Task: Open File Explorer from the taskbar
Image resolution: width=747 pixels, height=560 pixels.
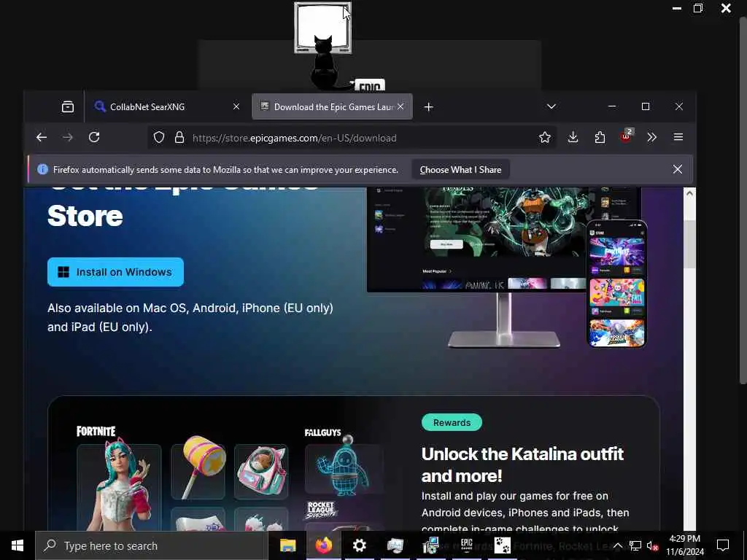Action: tap(287, 545)
